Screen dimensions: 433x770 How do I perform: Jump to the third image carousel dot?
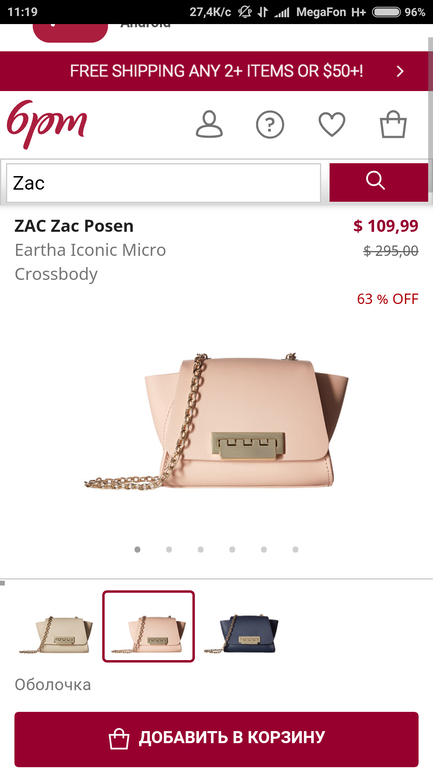[200, 550]
